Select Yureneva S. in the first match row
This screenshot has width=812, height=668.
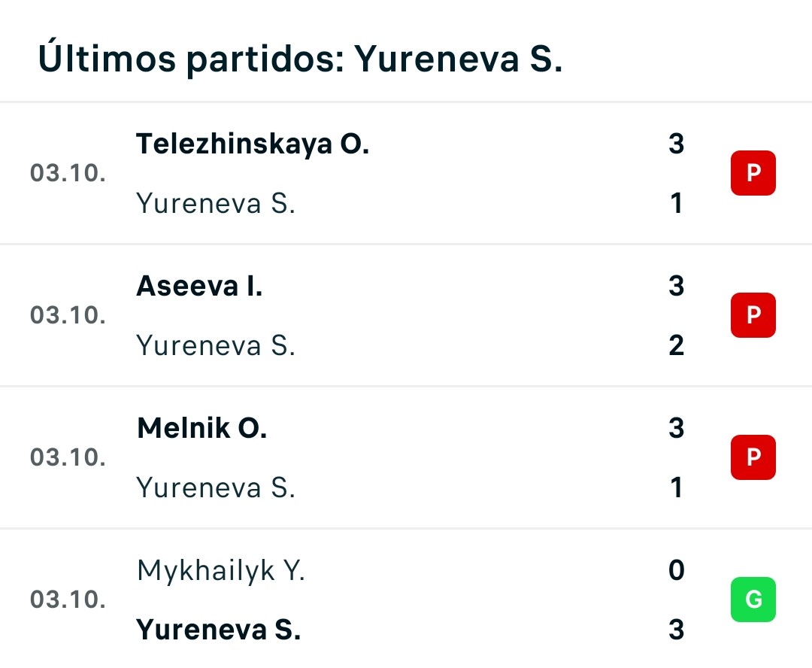click(x=216, y=203)
